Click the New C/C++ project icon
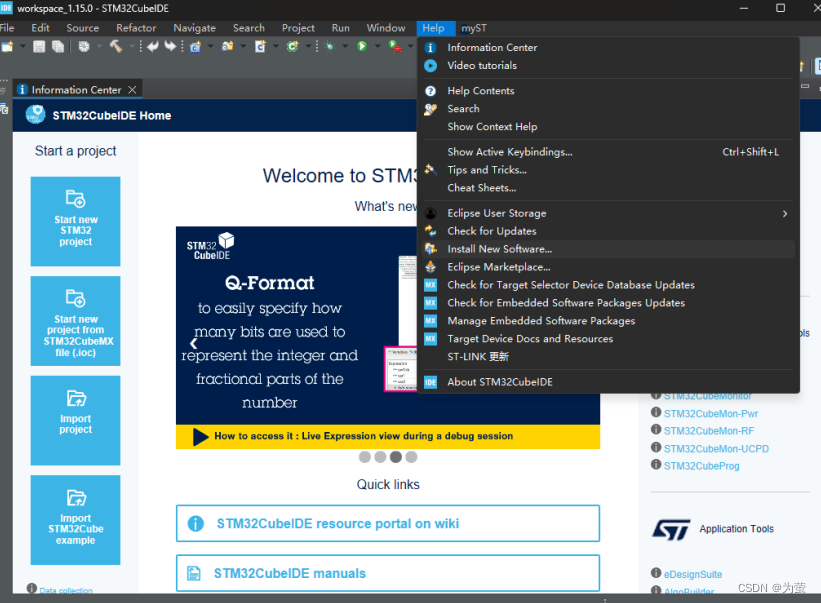Viewport: 821px width, 603px height. [x=195, y=47]
